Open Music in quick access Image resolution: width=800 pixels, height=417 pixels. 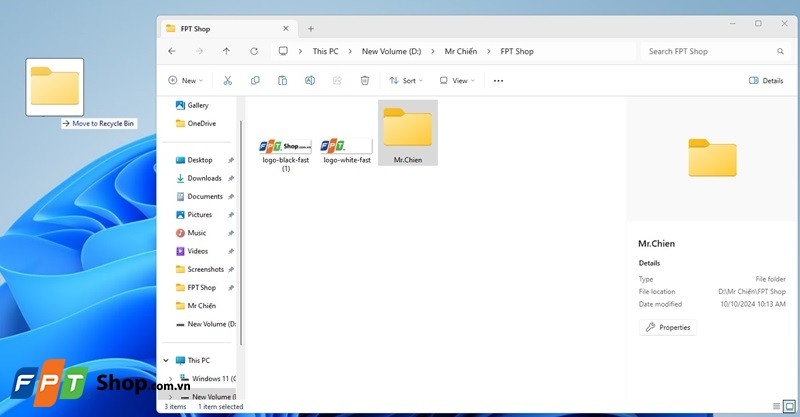[191, 233]
